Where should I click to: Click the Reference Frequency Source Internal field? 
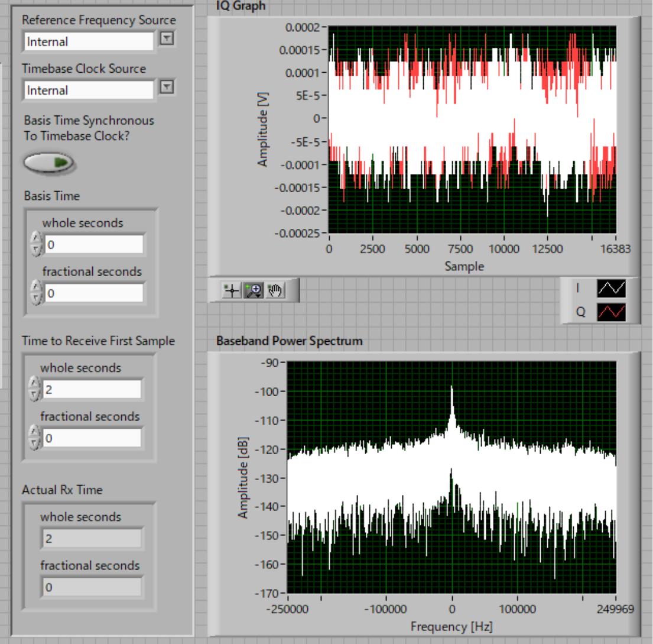point(89,41)
